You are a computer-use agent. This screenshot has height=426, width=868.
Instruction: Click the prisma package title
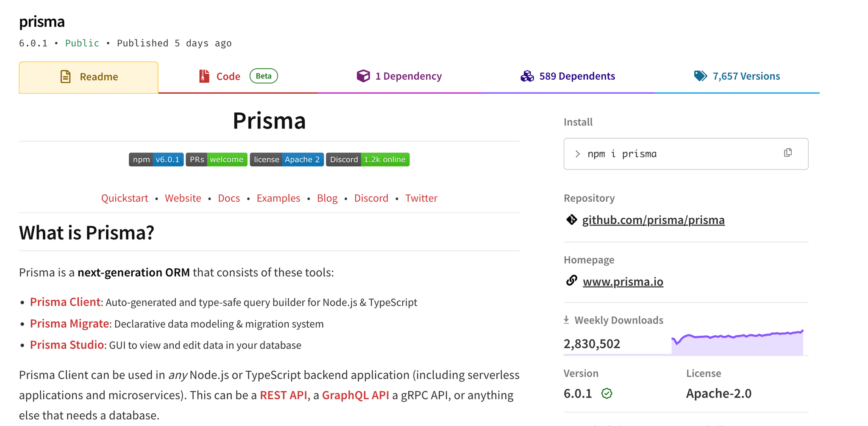pos(42,22)
